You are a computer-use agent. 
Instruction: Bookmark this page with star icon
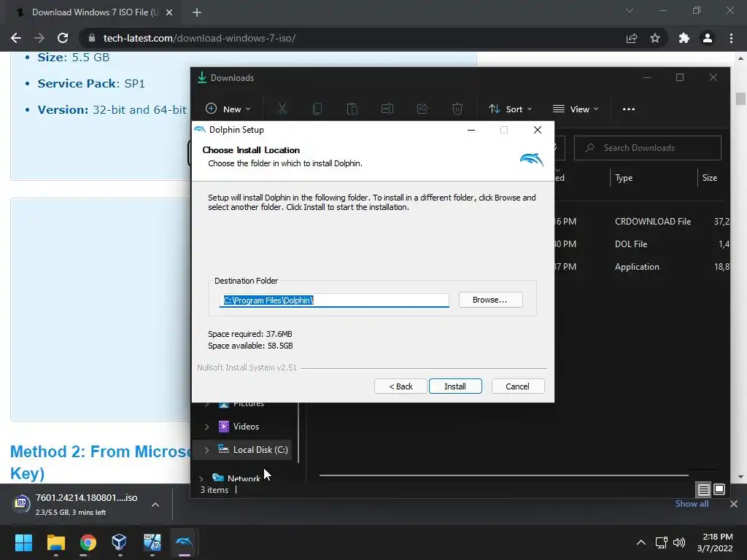[655, 38]
